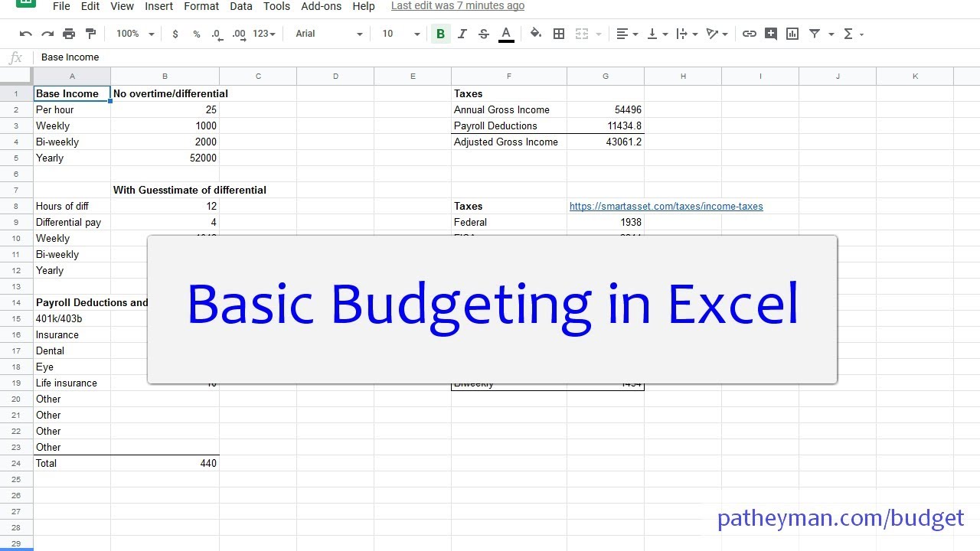Select cell 'Base Income'
The height and width of the screenshot is (551, 980).
(x=72, y=93)
